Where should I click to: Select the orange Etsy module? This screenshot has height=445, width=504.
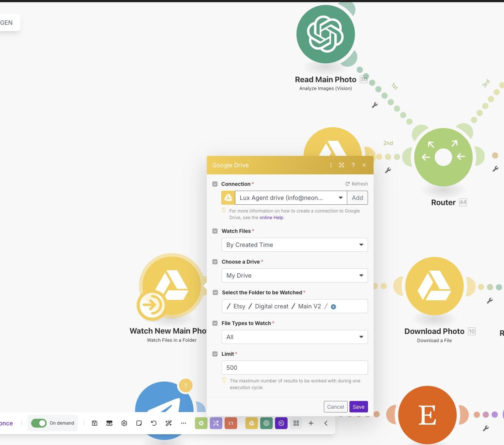coord(427,415)
